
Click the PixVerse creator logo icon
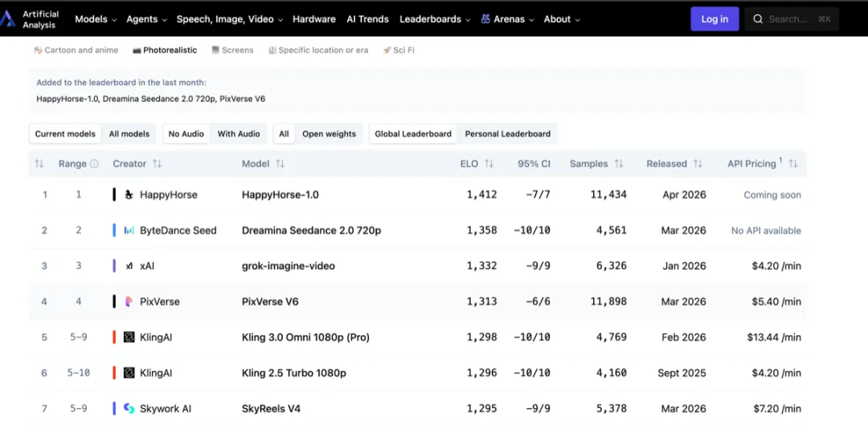coord(129,301)
